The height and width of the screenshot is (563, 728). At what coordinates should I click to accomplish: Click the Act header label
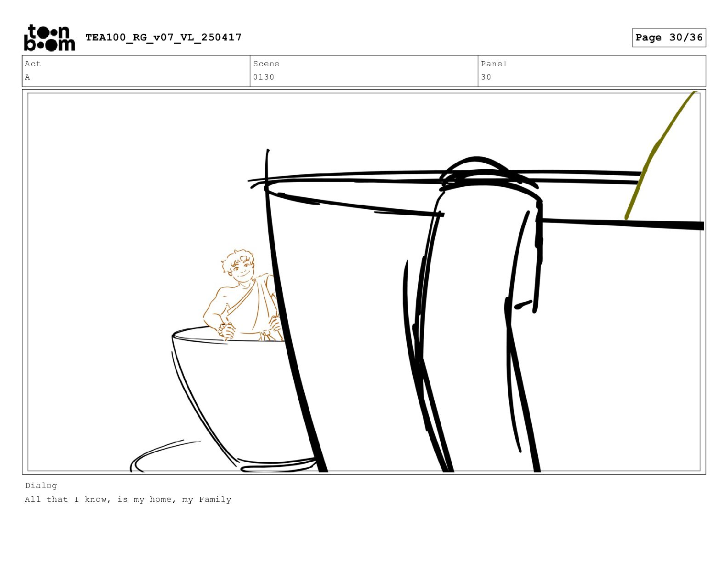pos(33,64)
